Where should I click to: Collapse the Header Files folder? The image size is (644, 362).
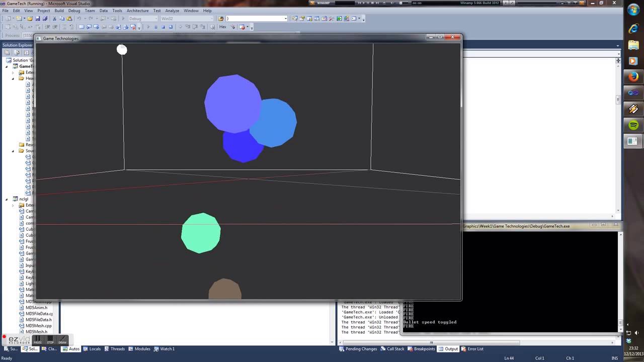pyautogui.click(x=13, y=78)
